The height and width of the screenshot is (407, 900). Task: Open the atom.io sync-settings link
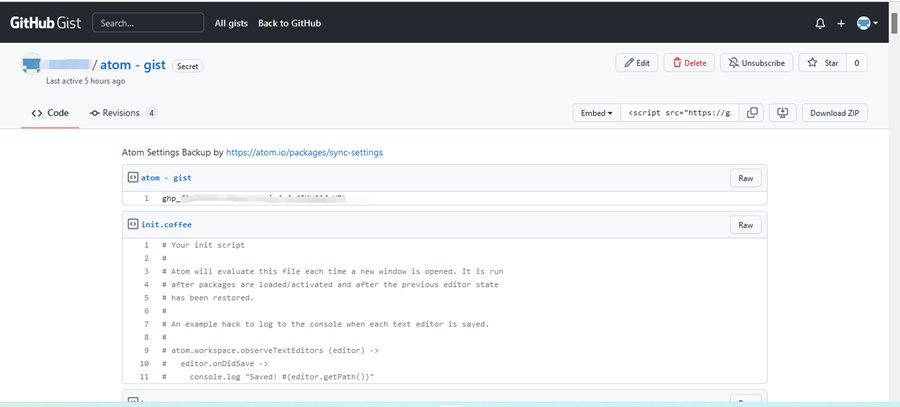(x=304, y=153)
